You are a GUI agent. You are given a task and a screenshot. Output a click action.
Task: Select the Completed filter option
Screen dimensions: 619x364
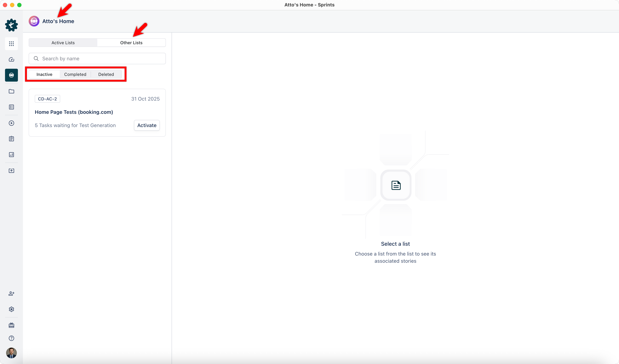pyautogui.click(x=75, y=74)
